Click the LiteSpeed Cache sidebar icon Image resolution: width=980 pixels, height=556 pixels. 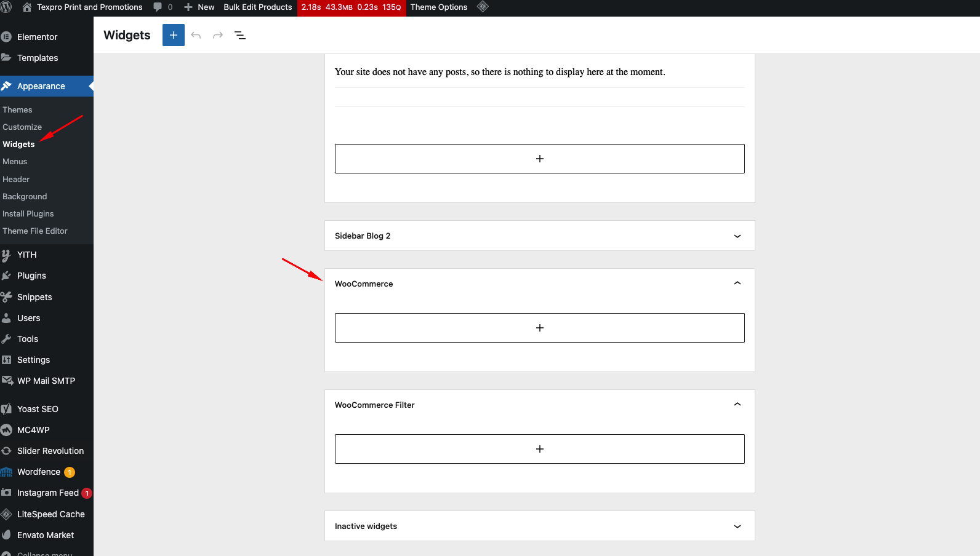(6, 514)
